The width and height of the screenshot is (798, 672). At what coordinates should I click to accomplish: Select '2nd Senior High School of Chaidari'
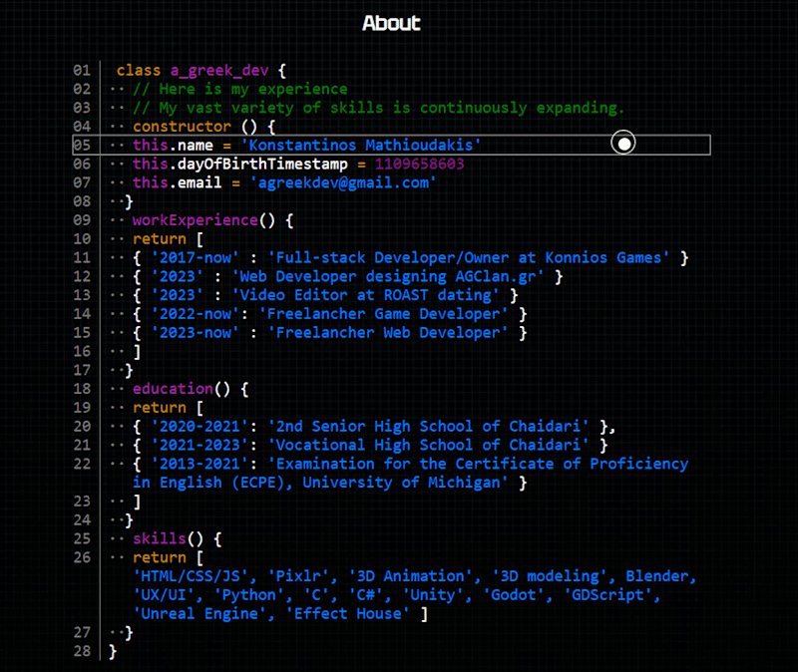pos(428,427)
